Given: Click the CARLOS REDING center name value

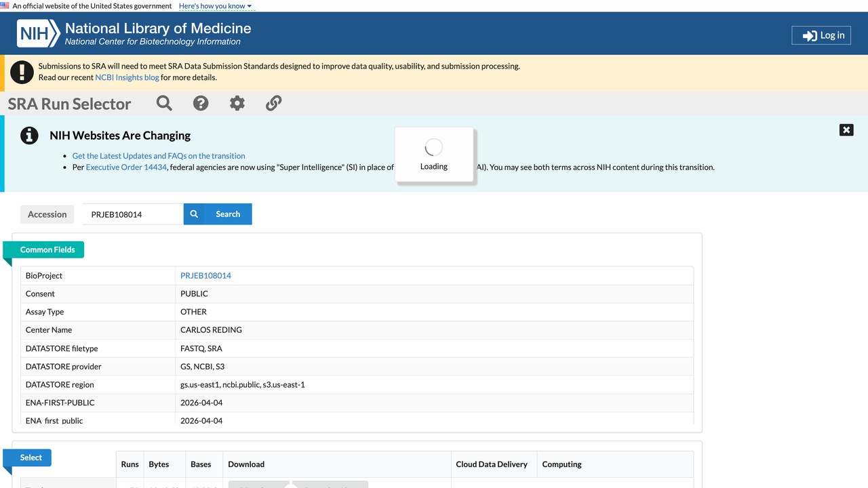Looking at the screenshot, I should pos(211,330).
